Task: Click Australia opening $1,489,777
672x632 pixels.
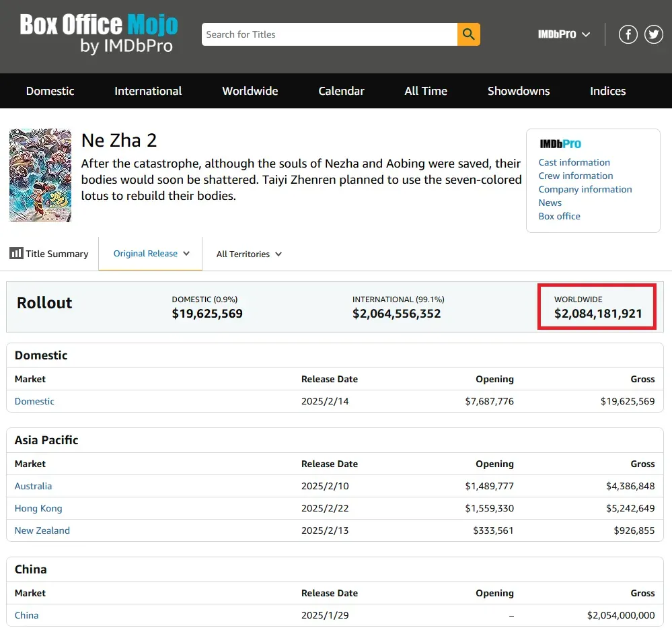Action: [490, 486]
